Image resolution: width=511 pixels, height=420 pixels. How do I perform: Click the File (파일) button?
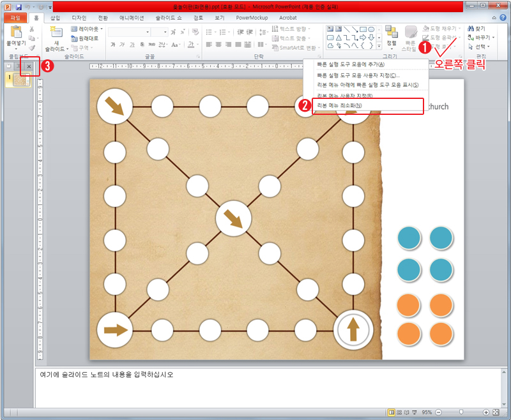[14, 18]
